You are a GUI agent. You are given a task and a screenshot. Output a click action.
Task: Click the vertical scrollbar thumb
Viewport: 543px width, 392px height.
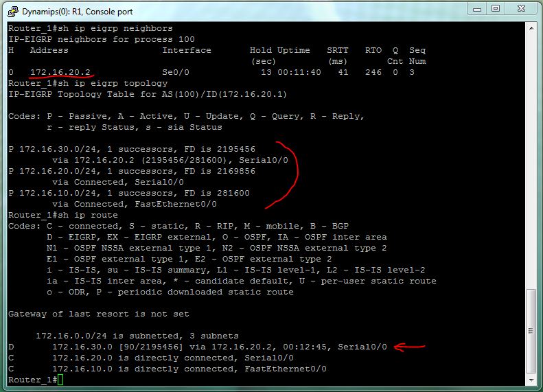pos(531,330)
